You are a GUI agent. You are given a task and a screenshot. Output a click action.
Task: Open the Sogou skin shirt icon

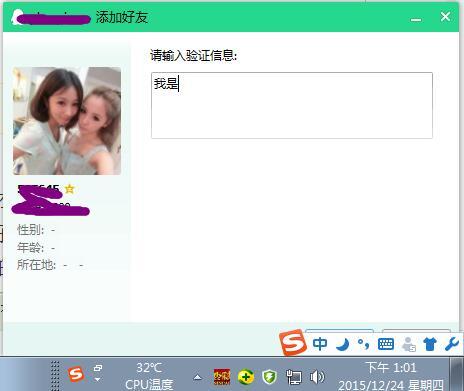pos(430,344)
